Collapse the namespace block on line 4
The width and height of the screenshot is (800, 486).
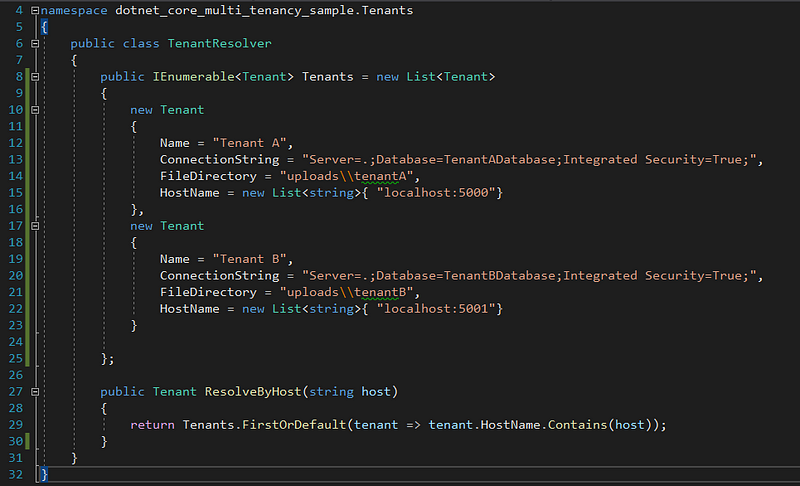[x=35, y=10]
